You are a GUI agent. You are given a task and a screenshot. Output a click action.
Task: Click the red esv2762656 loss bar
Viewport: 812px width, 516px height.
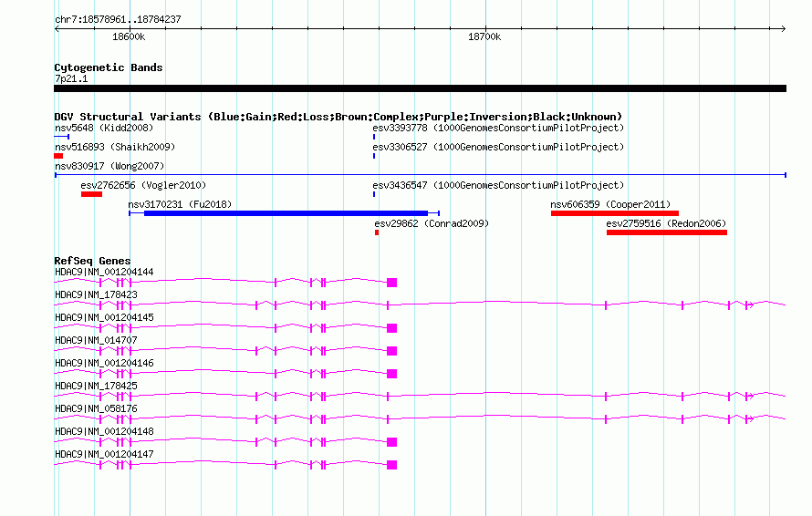tap(91, 194)
